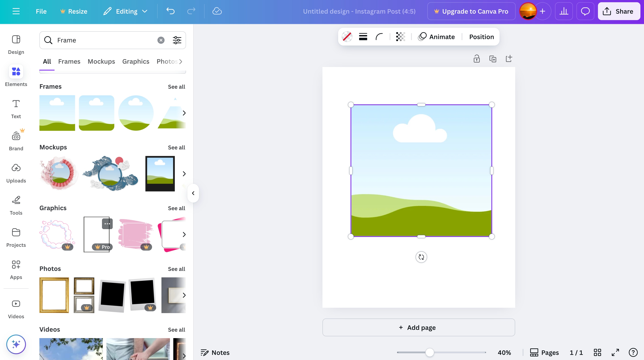Select the circle frame thumbnail
This screenshot has height=360, width=644.
click(x=136, y=113)
